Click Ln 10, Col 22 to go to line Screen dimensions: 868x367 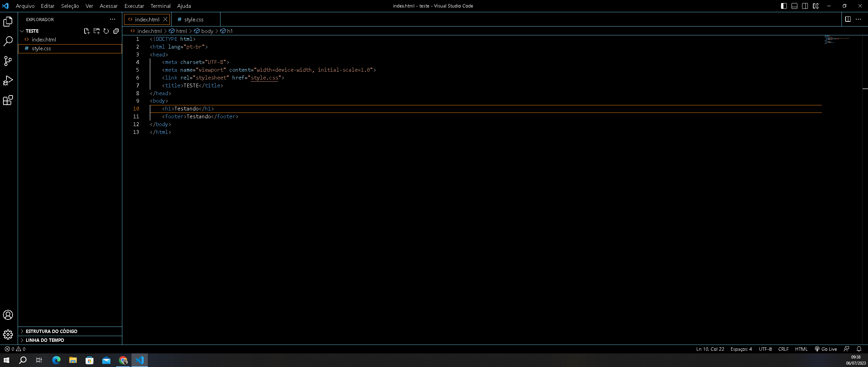[x=710, y=349]
